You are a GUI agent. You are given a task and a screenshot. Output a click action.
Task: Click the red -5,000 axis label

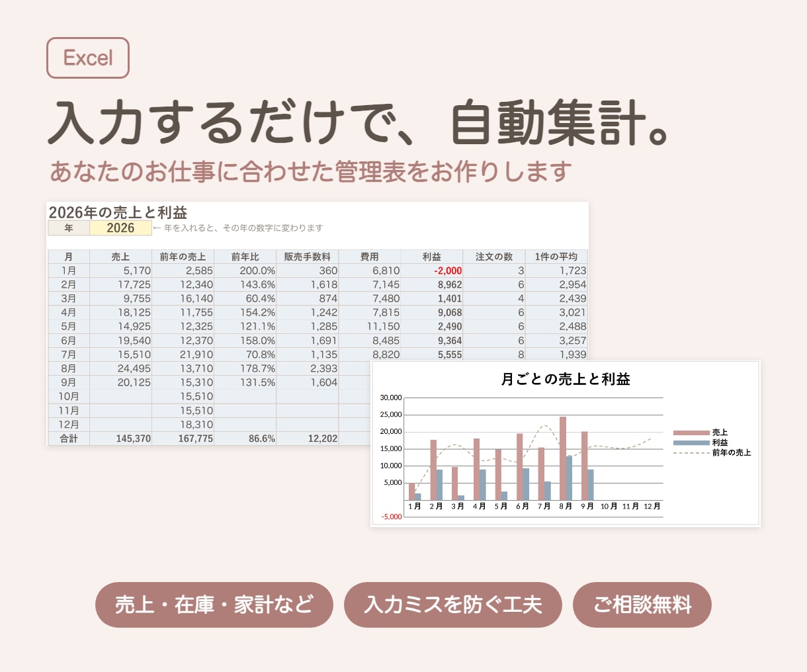coord(391,517)
